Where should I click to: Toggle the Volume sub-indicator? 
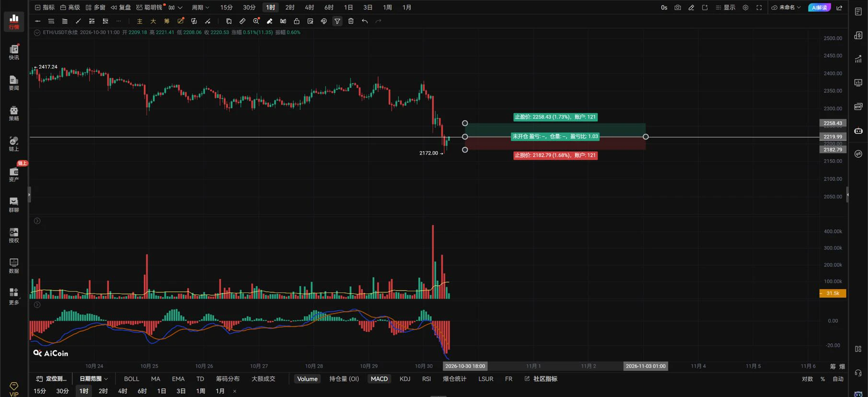point(307,379)
